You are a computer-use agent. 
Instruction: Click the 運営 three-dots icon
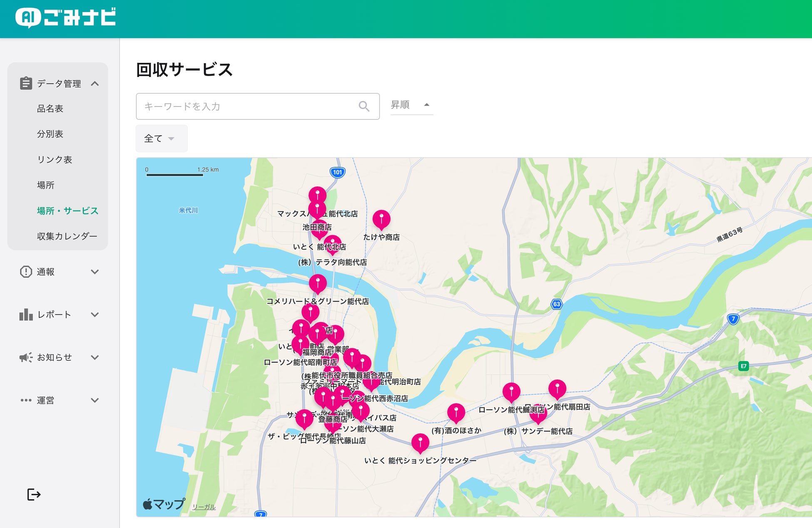tap(26, 400)
